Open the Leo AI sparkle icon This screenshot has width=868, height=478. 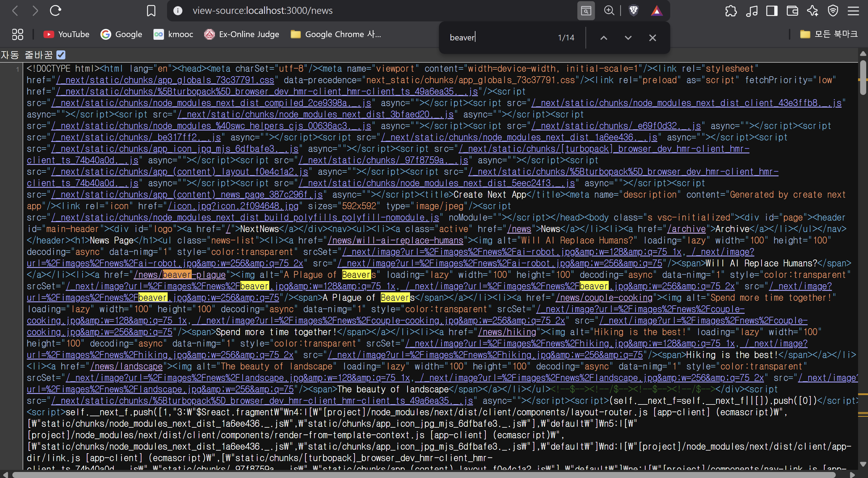(813, 11)
